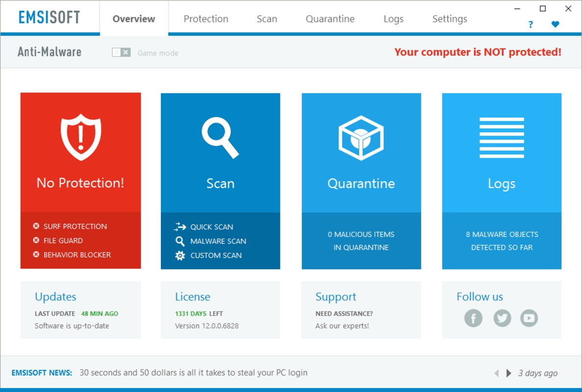
Task: Maximize the Emsisoft window
Action: tap(543, 8)
